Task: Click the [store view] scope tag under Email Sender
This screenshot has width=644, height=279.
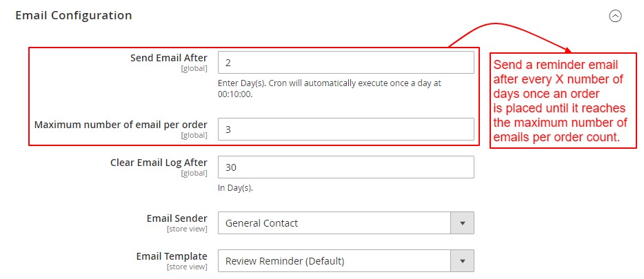Action: 186,229
